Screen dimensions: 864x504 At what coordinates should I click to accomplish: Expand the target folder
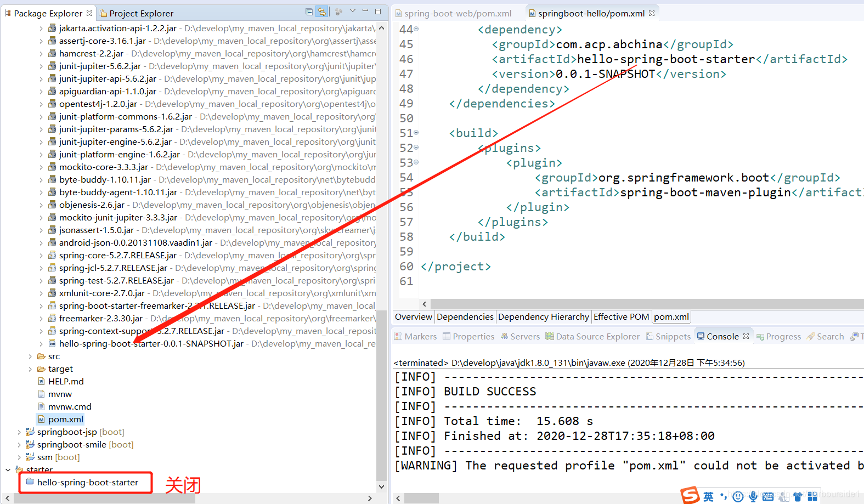coord(30,369)
